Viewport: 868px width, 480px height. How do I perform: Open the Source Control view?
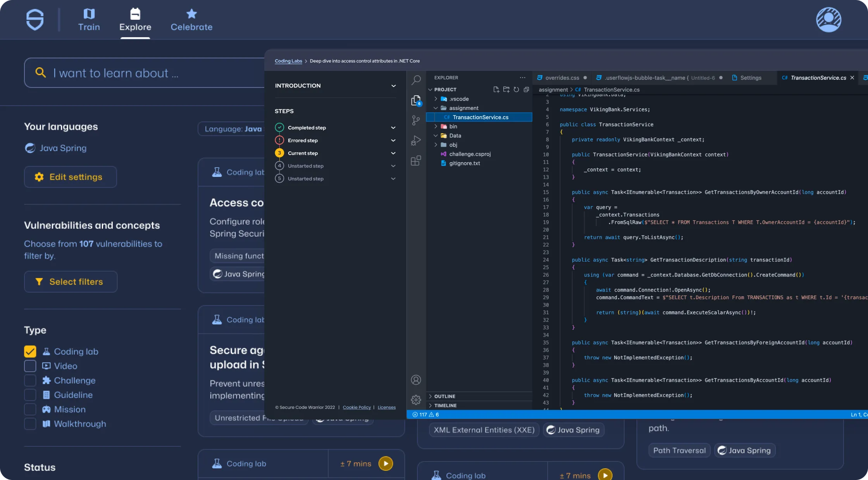(416, 120)
